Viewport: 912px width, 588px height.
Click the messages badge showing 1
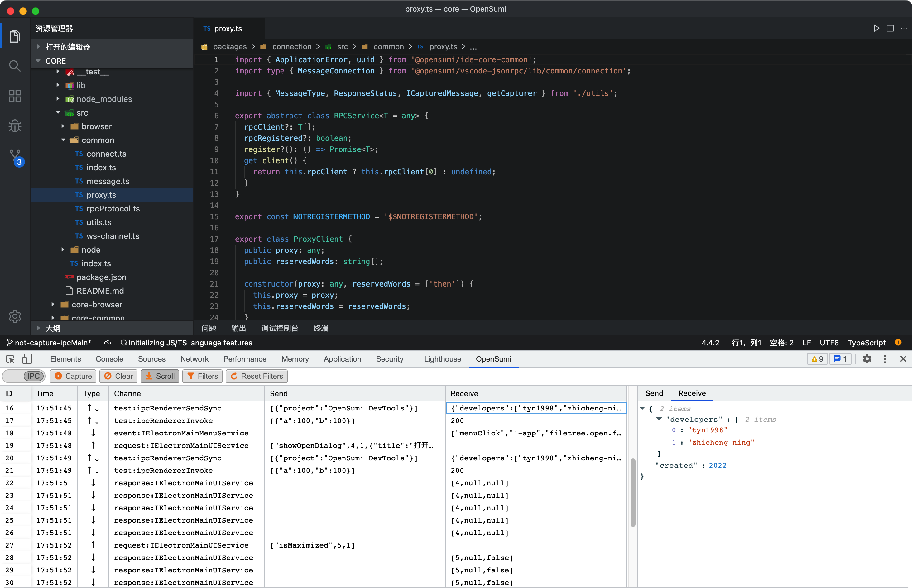pyautogui.click(x=840, y=359)
